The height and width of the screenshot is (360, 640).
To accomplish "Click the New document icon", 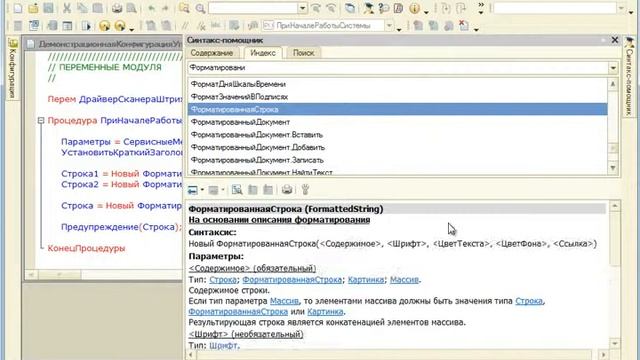I will tap(18, 7).
